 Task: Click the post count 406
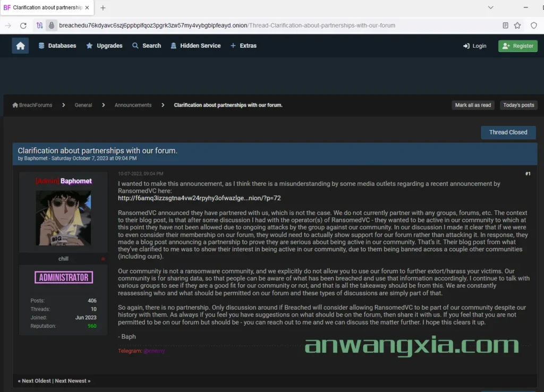[92, 301]
